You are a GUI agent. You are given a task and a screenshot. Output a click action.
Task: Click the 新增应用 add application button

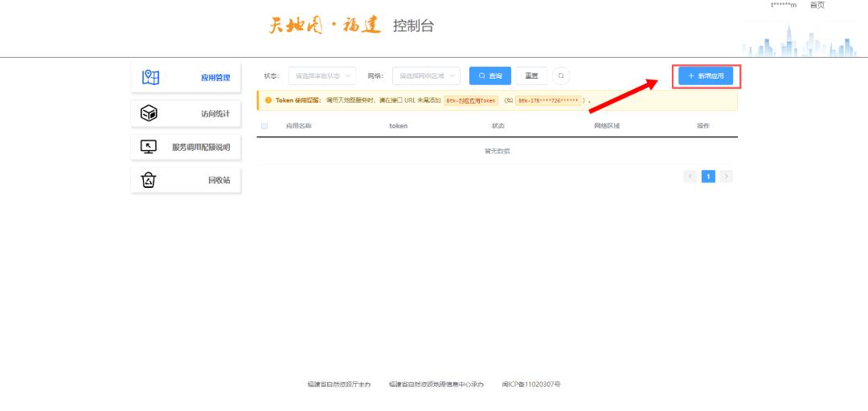(706, 75)
